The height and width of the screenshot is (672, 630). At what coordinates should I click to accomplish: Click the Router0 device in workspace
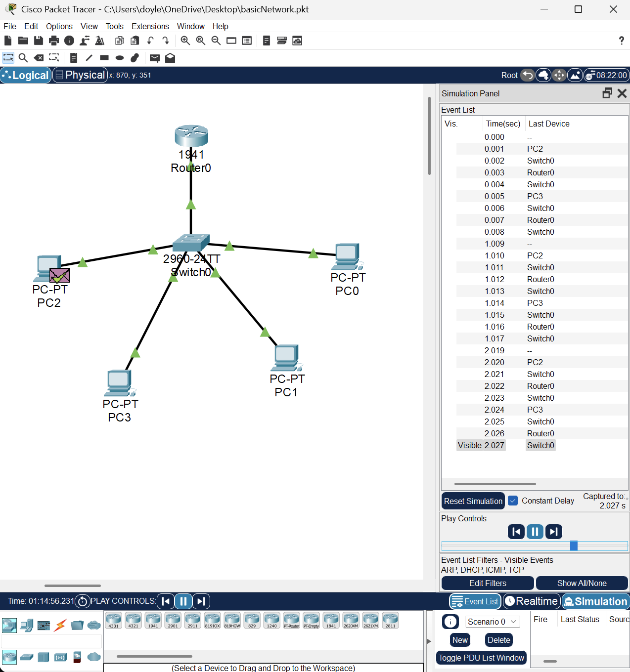tap(191, 136)
